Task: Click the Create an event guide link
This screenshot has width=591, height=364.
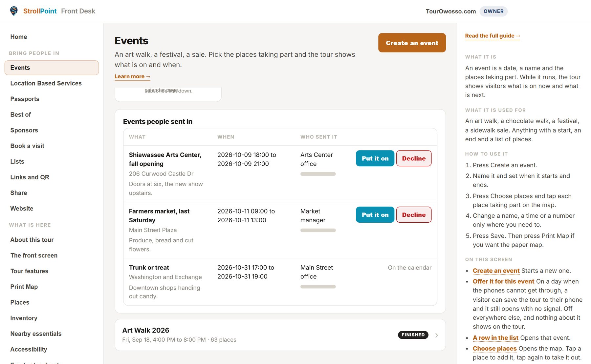Action: [496, 271]
